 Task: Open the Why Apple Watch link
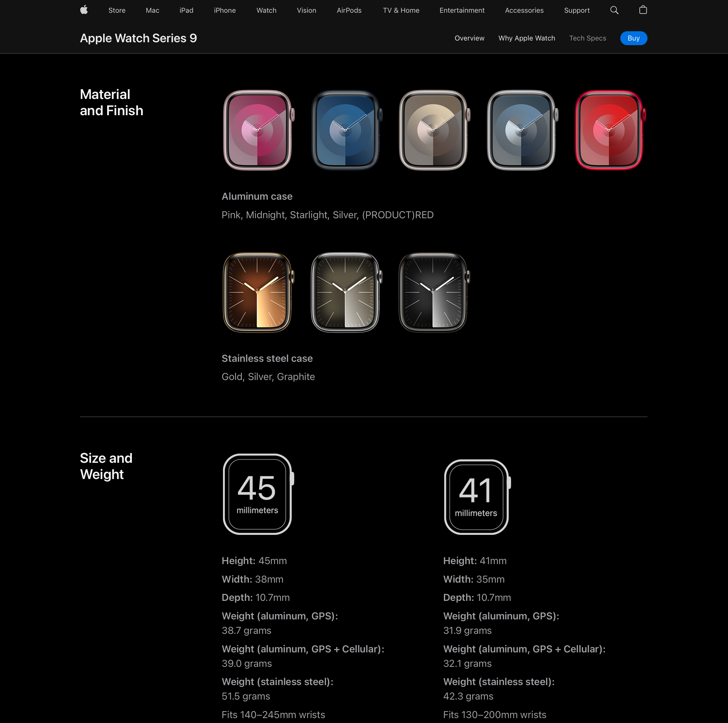[x=526, y=38]
